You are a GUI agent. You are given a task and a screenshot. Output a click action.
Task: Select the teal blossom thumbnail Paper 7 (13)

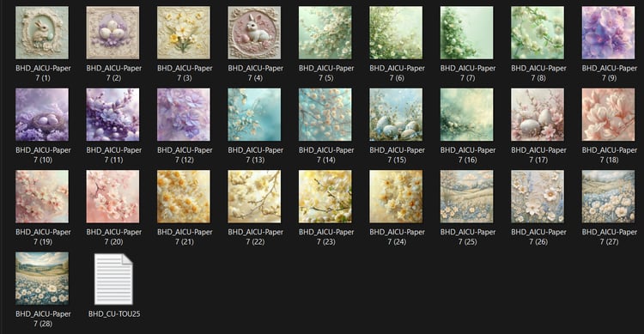pos(255,114)
